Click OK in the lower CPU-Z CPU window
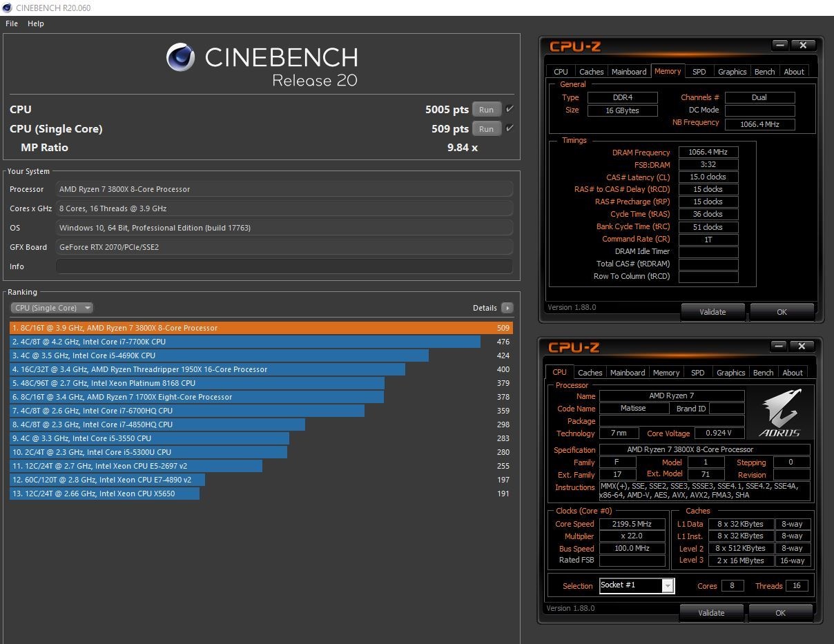The image size is (834, 644). 780,613
